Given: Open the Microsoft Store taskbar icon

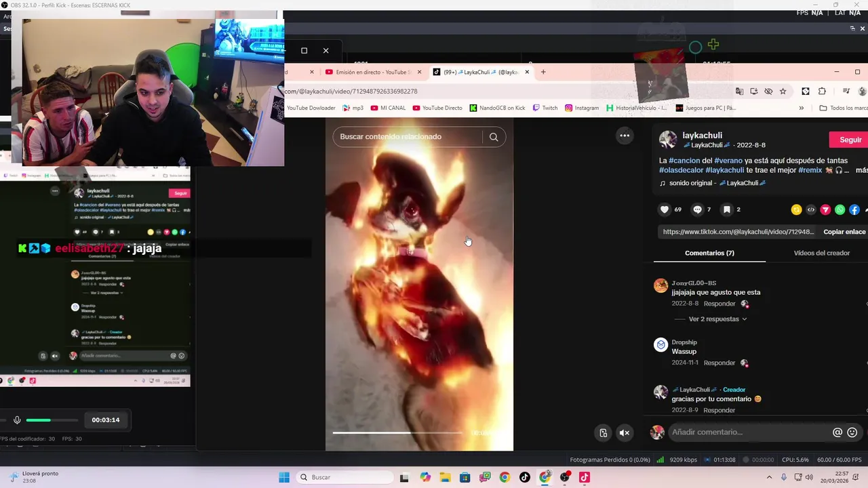Looking at the screenshot, I should pos(465,477).
